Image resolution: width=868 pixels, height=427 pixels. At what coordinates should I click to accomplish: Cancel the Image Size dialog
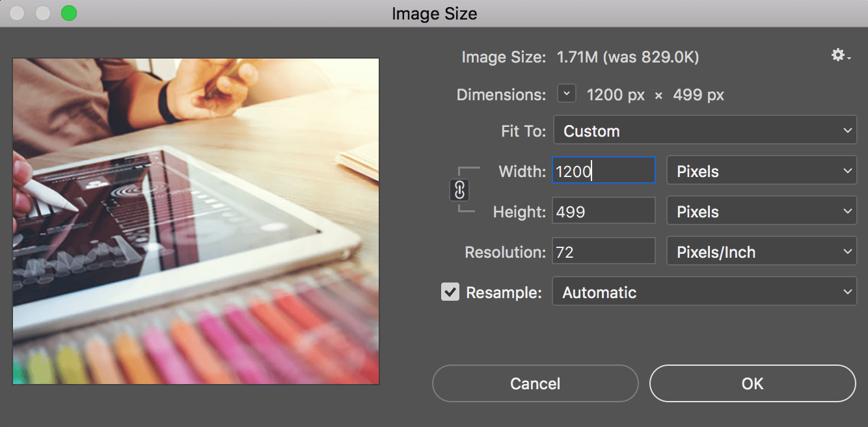[x=535, y=383]
